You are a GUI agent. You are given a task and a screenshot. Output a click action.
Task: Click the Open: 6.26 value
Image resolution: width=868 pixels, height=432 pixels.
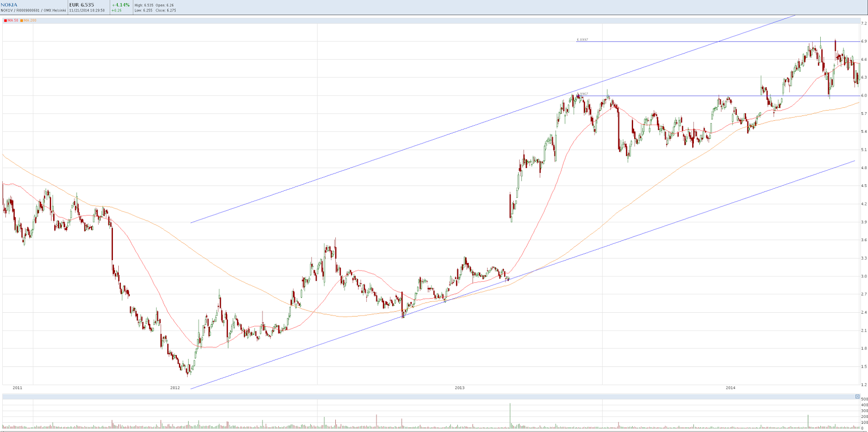click(165, 5)
